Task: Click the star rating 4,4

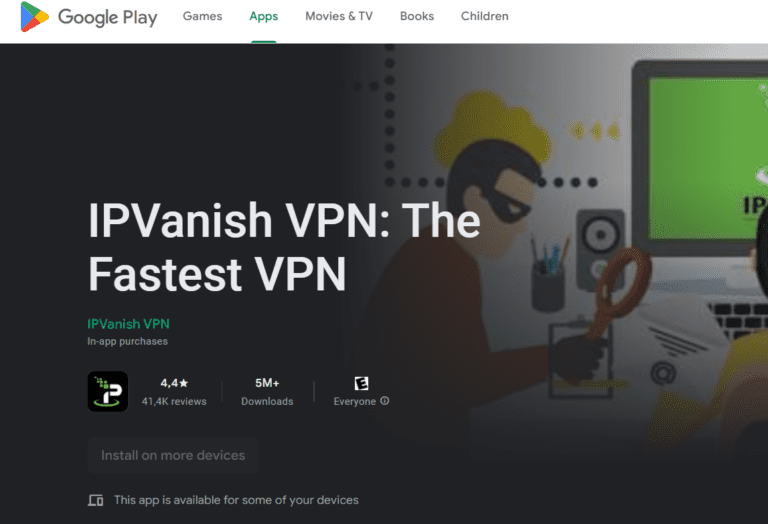Action: click(174, 383)
